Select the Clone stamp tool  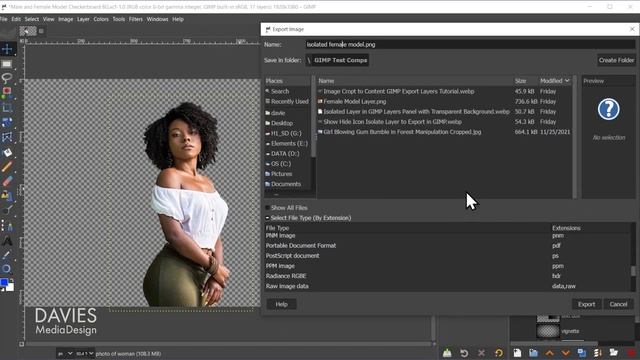[x=7, y=196]
